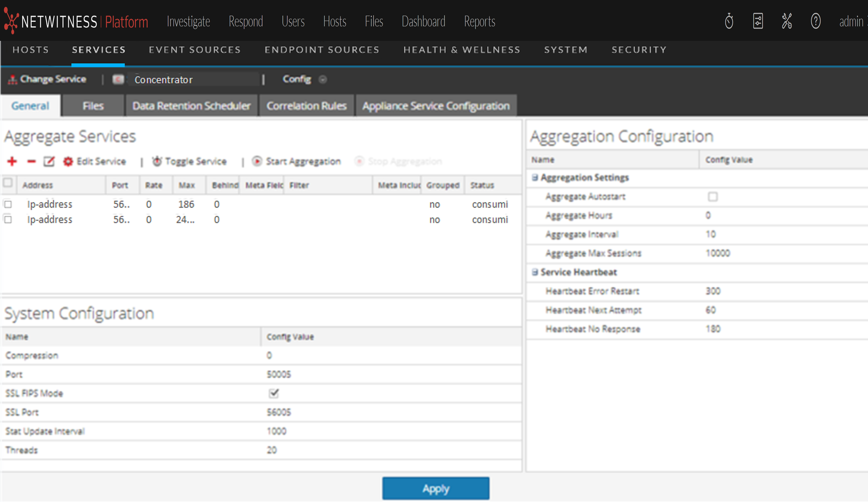The image size is (868, 502).
Task: Click the notifications clipboard icon in header
Action: click(758, 21)
